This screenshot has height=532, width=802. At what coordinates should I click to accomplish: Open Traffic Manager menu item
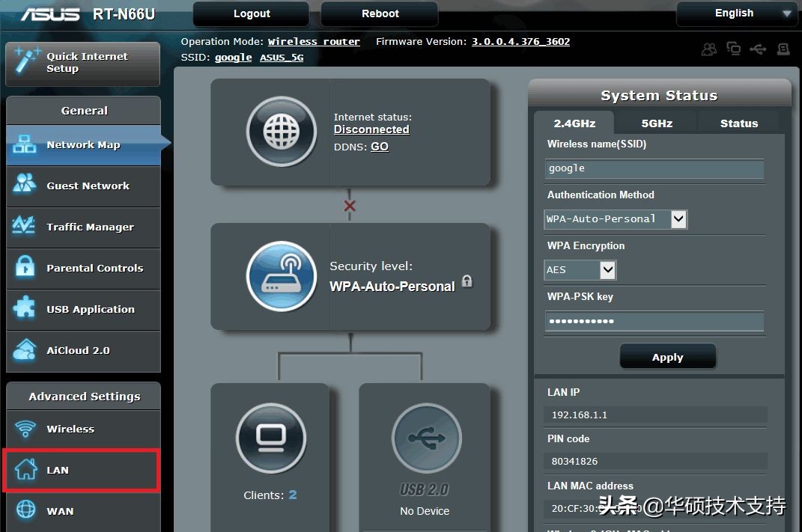[x=83, y=227]
